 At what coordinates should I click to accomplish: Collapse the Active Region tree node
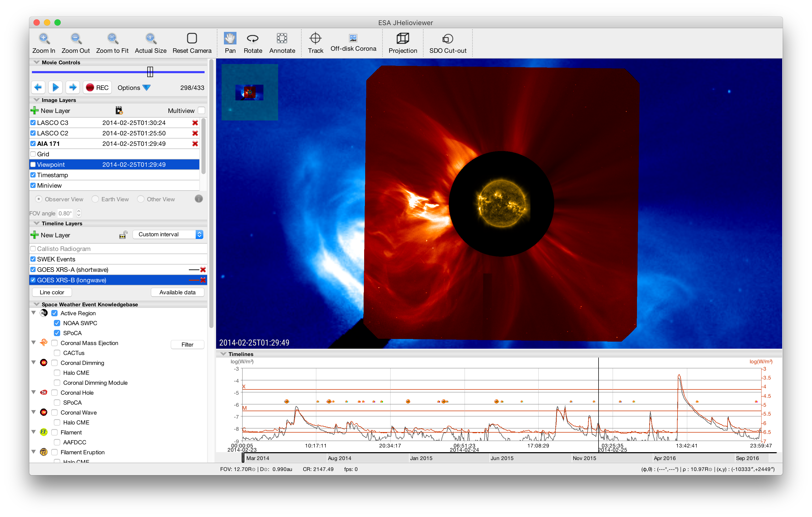(33, 313)
